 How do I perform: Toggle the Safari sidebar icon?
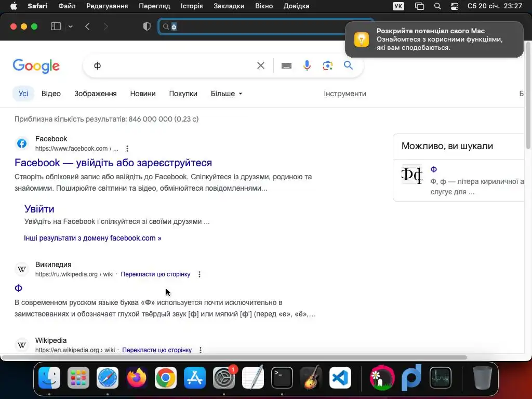click(x=56, y=26)
